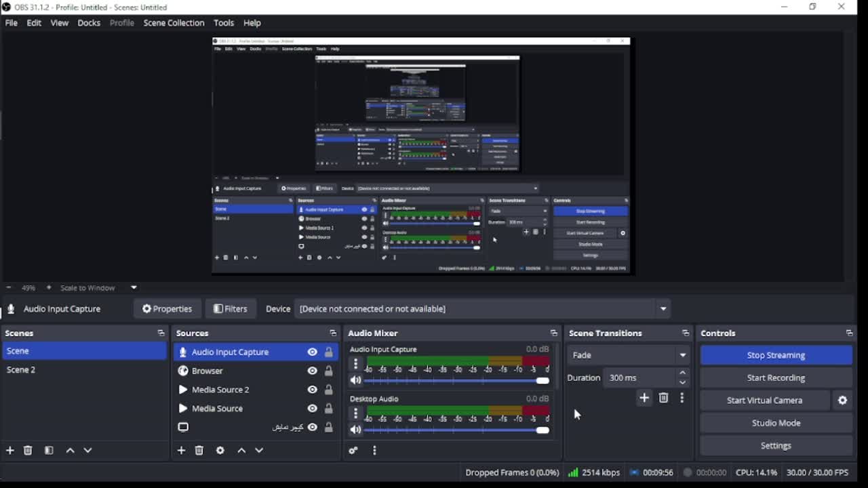Open Audio Mixer menu dots at bottom
The height and width of the screenshot is (488, 868).
(374, 450)
